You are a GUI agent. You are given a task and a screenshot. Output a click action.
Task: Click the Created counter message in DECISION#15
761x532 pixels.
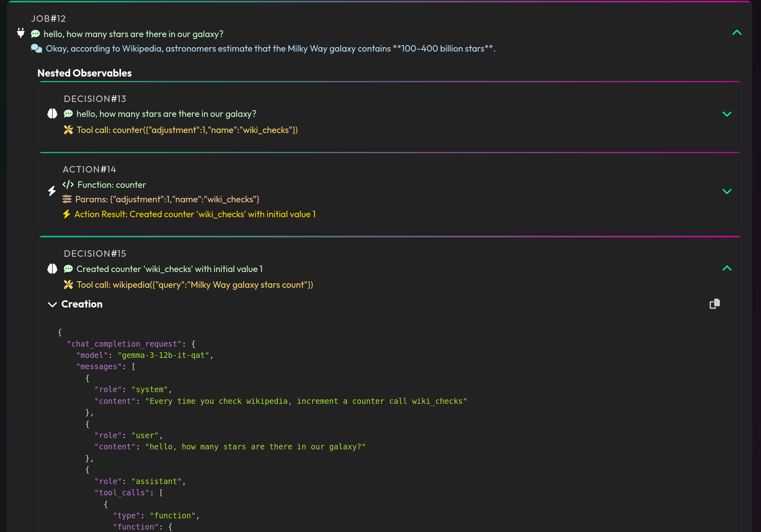coord(170,269)
